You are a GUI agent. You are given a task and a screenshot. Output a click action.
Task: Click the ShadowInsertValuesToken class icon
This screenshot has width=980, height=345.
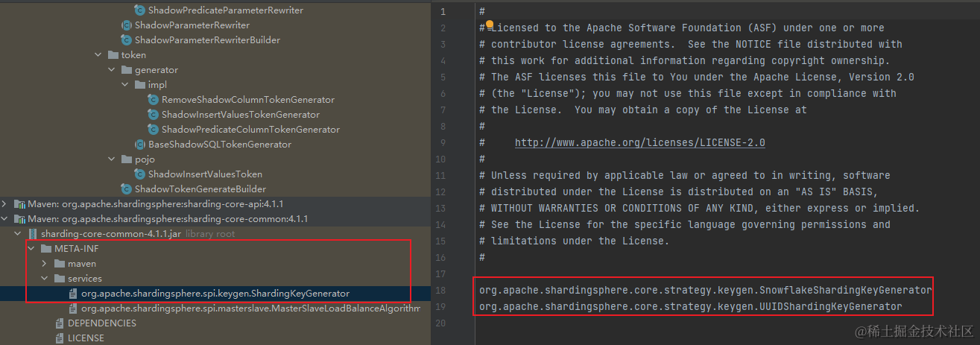point(140,174)
